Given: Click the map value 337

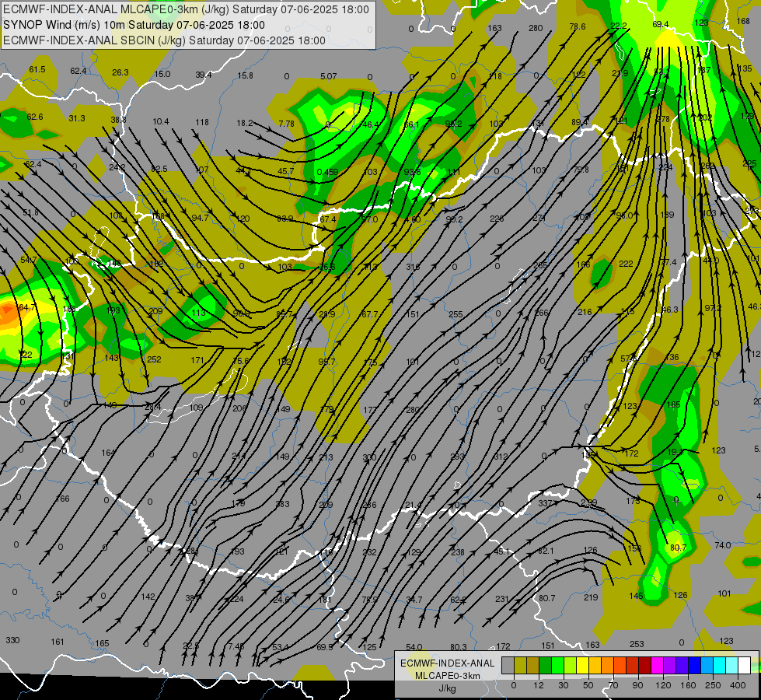Looking at the screenshot, I should coord(545,503).
